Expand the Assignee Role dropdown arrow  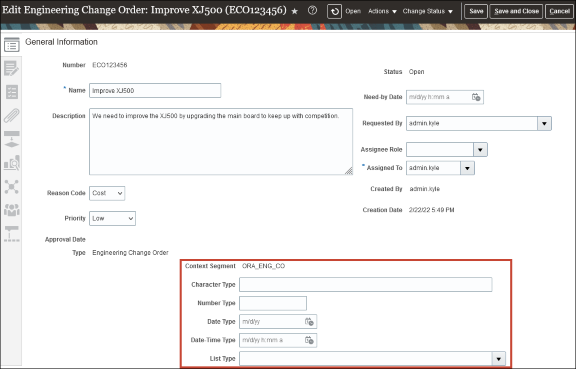pyautogui.click(x=480, y=150)
